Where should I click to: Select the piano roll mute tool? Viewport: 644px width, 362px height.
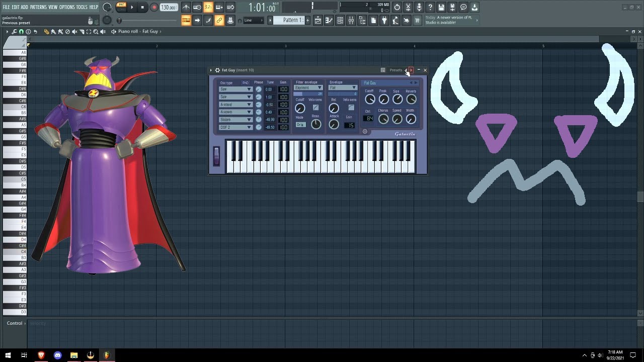[x=74, y=32]
